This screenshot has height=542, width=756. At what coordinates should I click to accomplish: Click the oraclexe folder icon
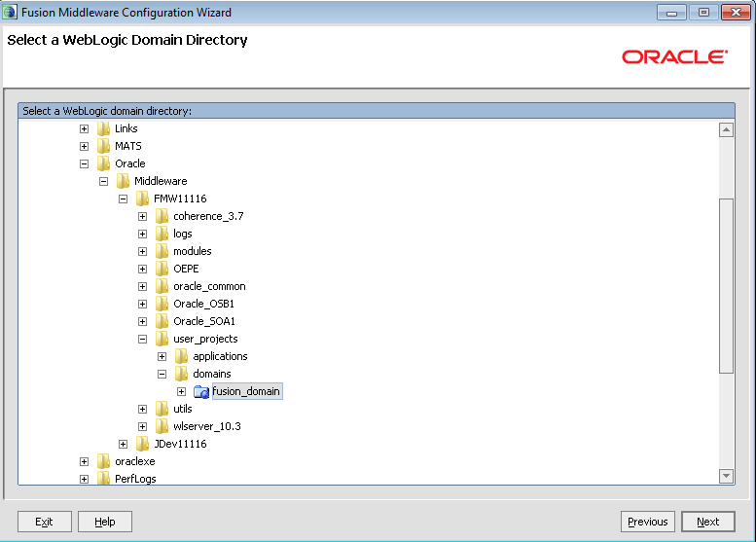pyautogui.click(x=104, y=461)
